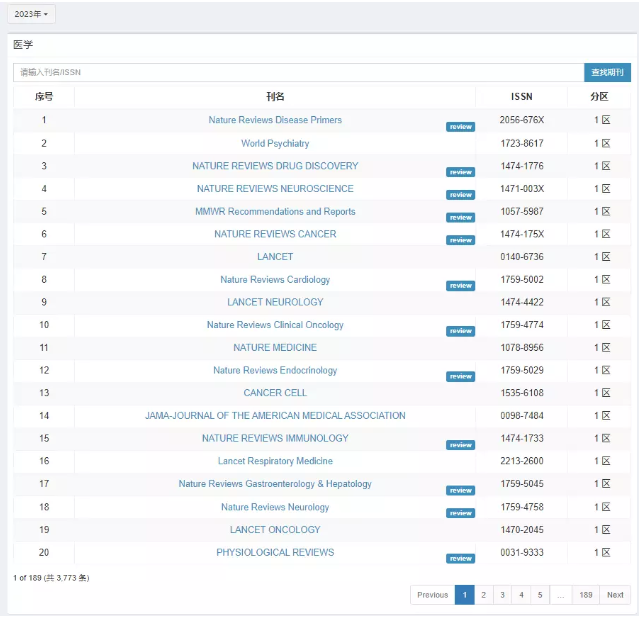Select ISSN value 1723-8617
This screenshot has width=644, height=617.
[x=522, y=143]
